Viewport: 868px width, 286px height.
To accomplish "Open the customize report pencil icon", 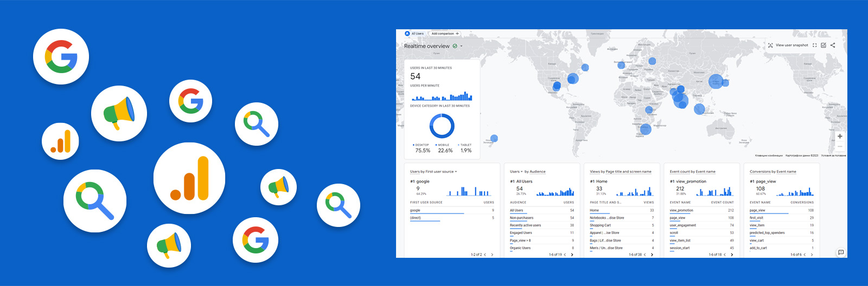I will coord(824,45).
